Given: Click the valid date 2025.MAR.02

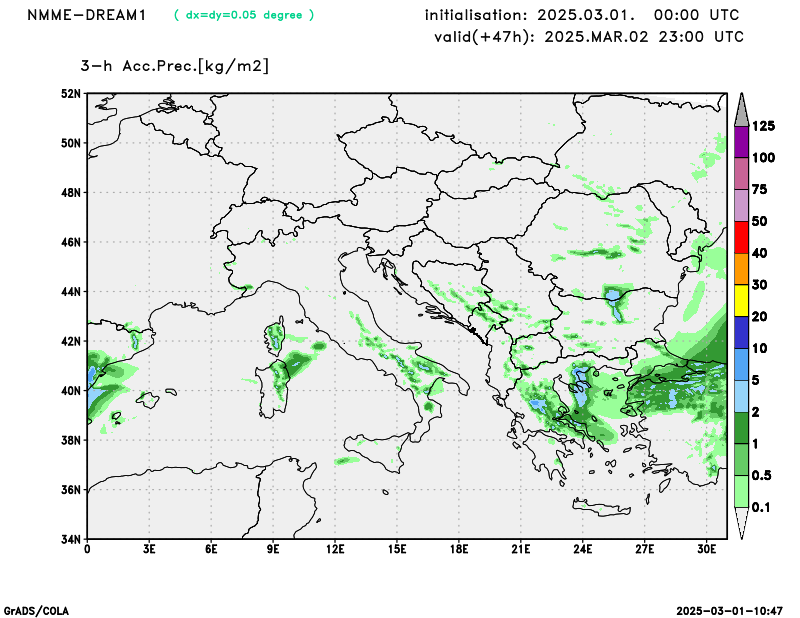Looking at the screenshot, I should 596,37.
